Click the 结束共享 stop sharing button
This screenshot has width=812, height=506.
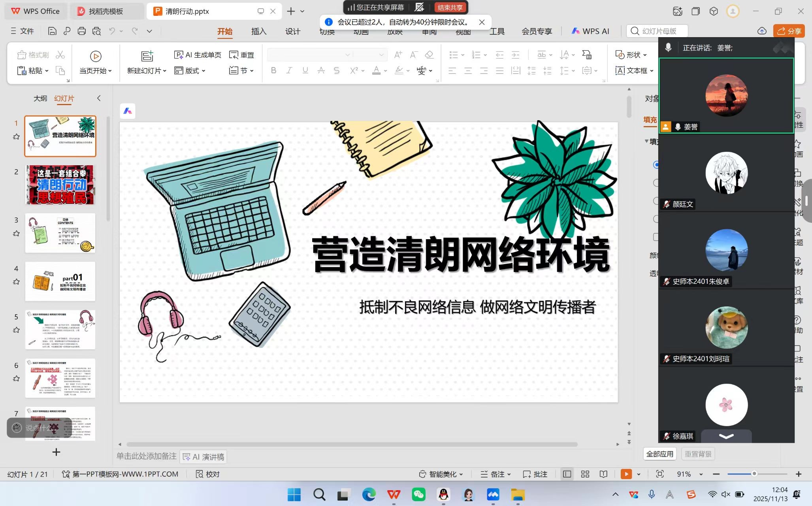(x=450, y=7)
